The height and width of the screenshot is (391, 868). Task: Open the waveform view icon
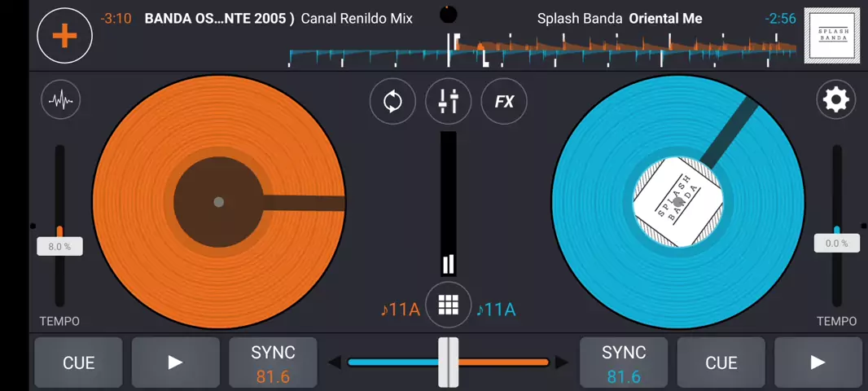pyautogui.click(x=60, y=100)
